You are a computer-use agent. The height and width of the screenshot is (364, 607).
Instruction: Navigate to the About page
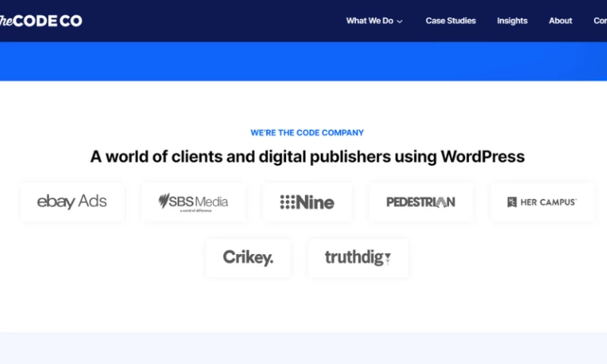pyautogui.click(x=560, y=20)
